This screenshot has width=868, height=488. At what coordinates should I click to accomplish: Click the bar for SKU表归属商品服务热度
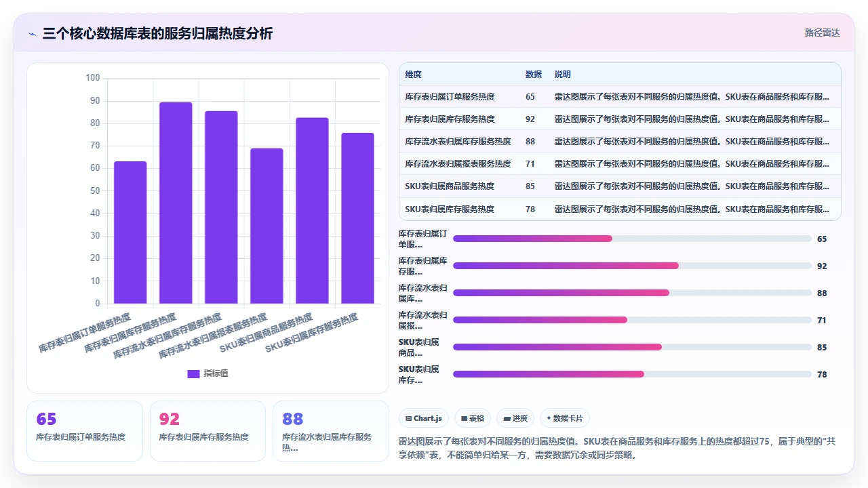click(x=312, y=211)
